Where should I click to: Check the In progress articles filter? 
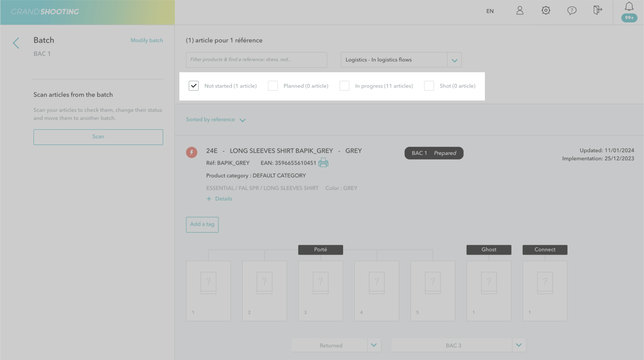coord(344,86)
